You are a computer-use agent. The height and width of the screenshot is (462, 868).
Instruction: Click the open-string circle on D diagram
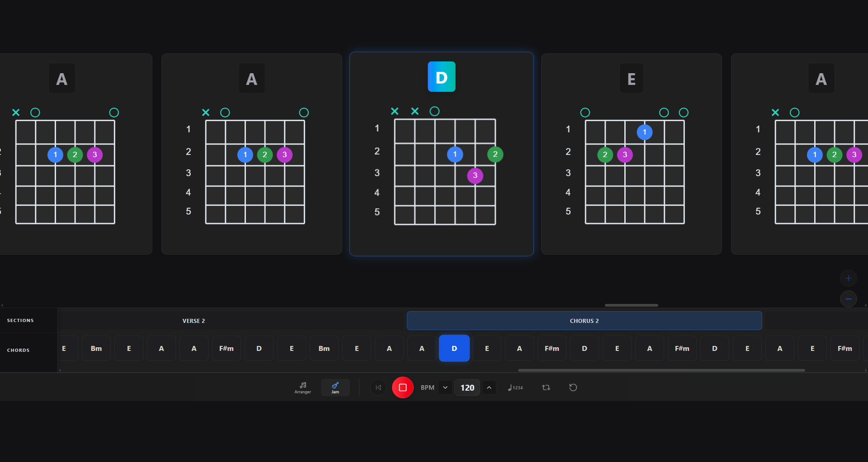434,111
